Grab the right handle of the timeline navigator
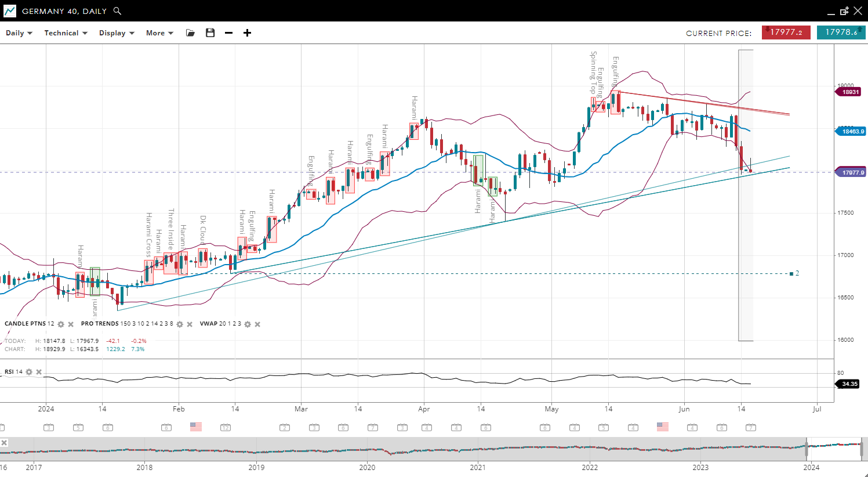 click(x=862, y=449)
